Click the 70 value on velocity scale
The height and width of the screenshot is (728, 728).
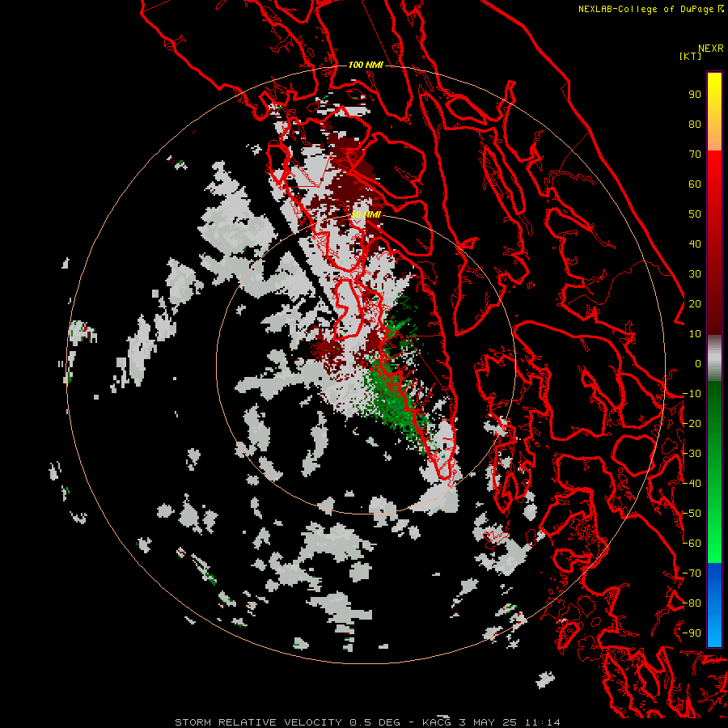point(695,154)
